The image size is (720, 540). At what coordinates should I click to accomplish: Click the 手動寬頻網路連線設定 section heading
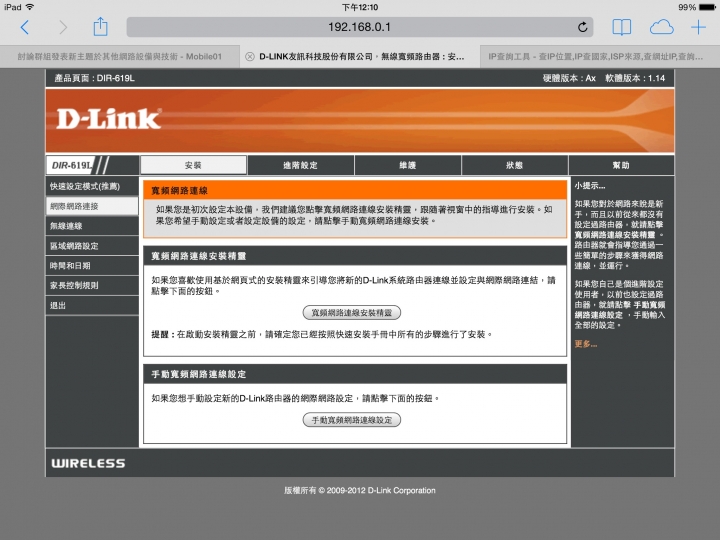tap(199, 374)
